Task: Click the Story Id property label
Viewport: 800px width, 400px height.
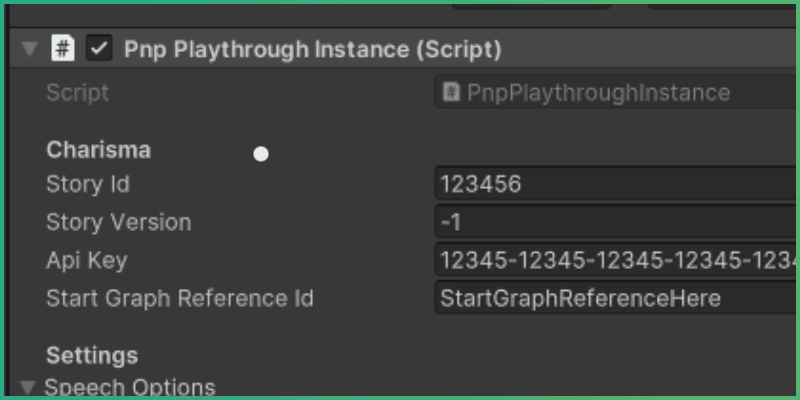Action: 88,184
